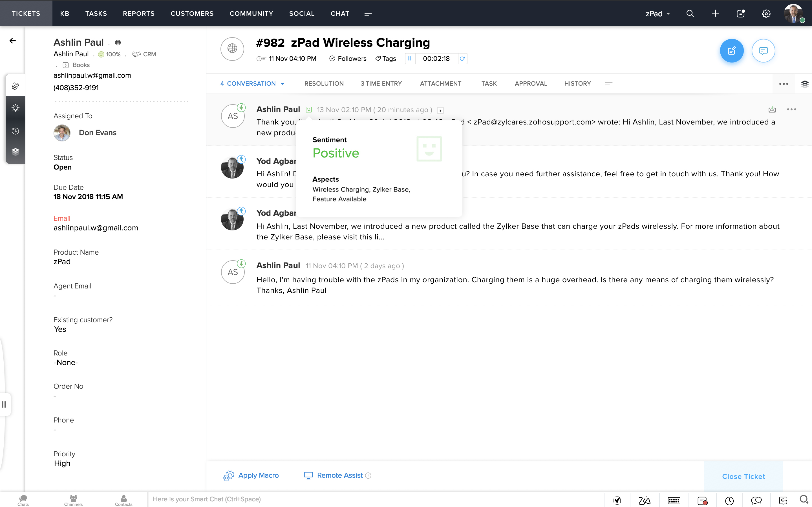Open the zPad department dropdown

click(657, 14)
